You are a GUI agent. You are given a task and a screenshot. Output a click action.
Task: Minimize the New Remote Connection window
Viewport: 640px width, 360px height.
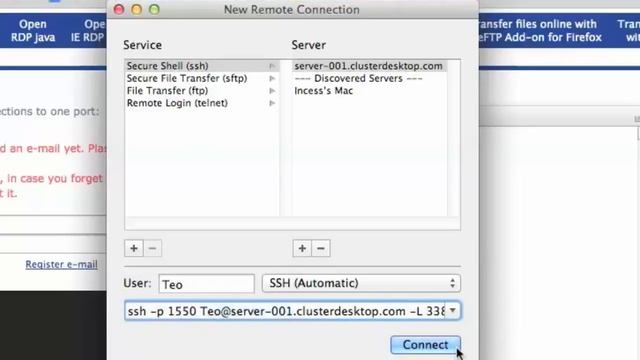[x=137, y=9]
